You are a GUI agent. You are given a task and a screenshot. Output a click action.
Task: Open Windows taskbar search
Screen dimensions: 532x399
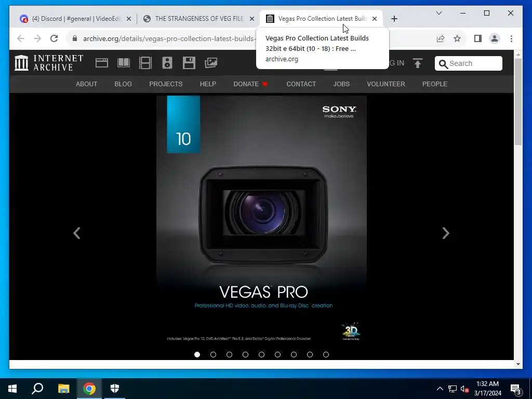(37, 389)
